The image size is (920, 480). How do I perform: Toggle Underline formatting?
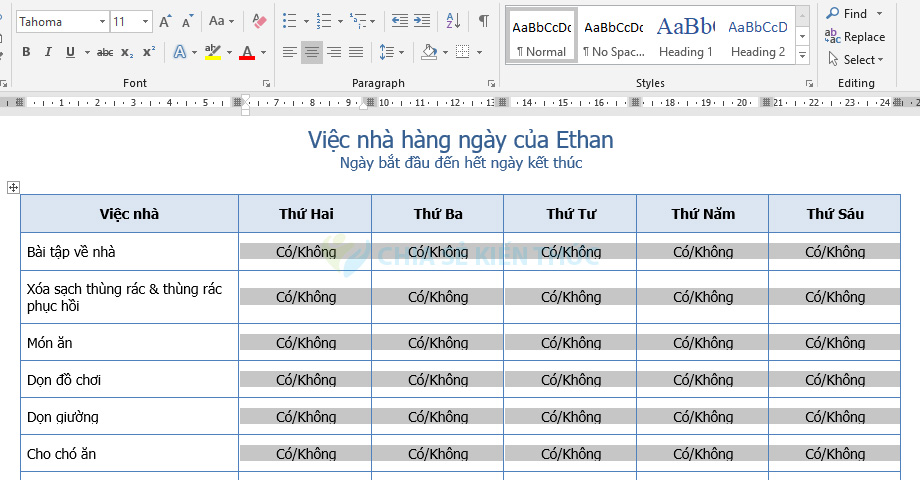click(x=70, y=52)
